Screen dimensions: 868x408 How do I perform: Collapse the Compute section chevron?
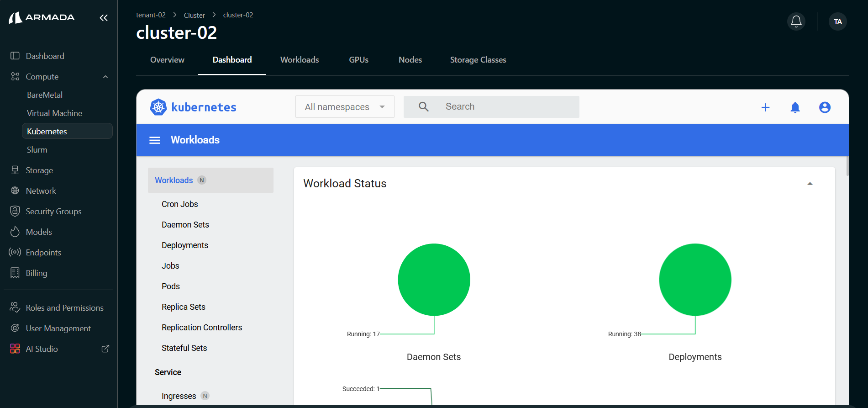pyautogui.click(x=105, y=77)
